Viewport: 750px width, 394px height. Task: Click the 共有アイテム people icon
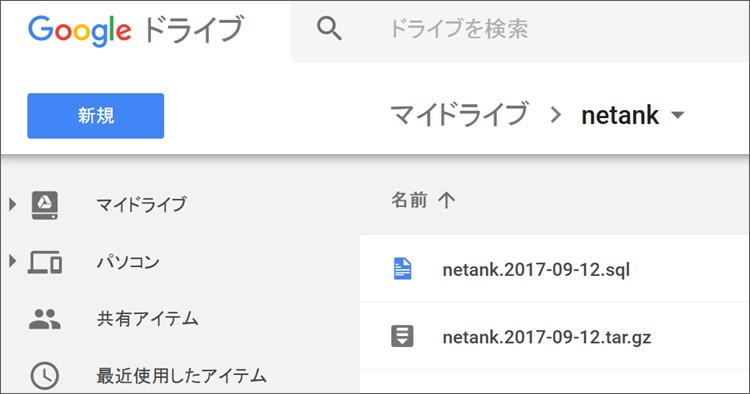tap(44, 319)
